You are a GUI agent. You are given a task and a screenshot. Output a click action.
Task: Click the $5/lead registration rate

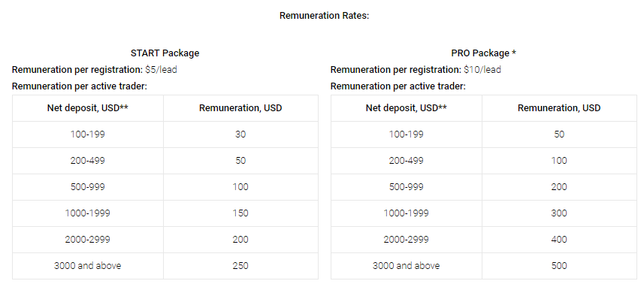161,70
